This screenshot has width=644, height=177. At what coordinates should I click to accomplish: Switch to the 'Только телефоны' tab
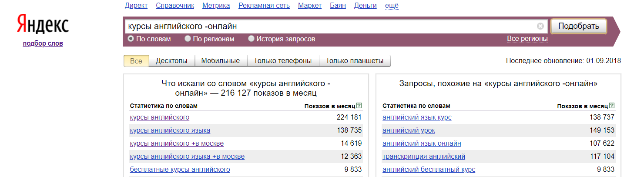(x=283, y=61)
